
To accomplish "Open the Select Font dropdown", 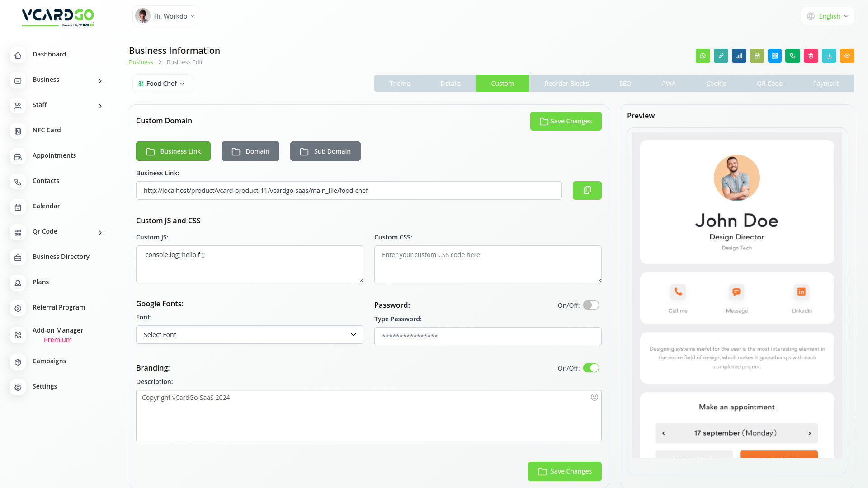I will (250, 335).
